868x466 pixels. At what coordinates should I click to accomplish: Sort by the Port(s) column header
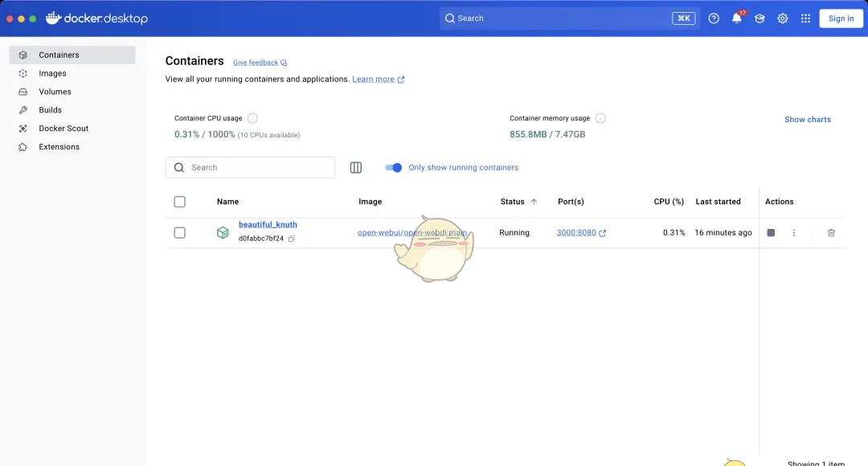pos(571,202)
